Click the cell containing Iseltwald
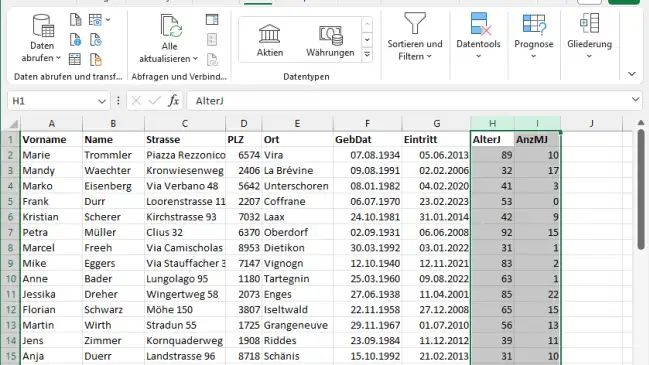Viewport: 649px width, 365px height. tap(297, 310)
